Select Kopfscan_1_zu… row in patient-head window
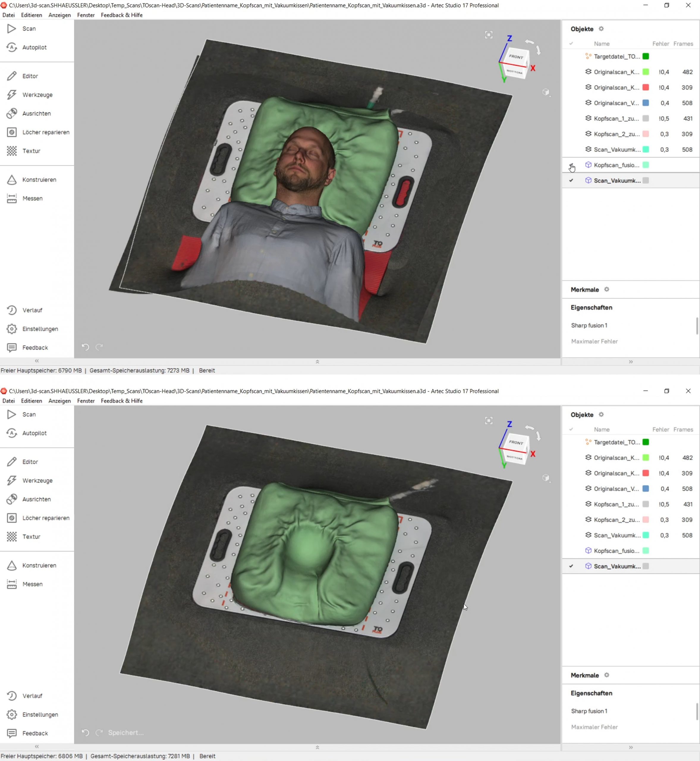The width and height of the screenshot is (700, 761). 630,119
